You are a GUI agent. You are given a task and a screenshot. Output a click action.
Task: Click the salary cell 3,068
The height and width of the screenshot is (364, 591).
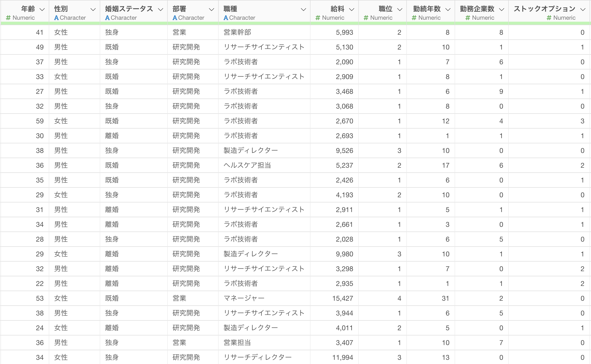(334, 106)
